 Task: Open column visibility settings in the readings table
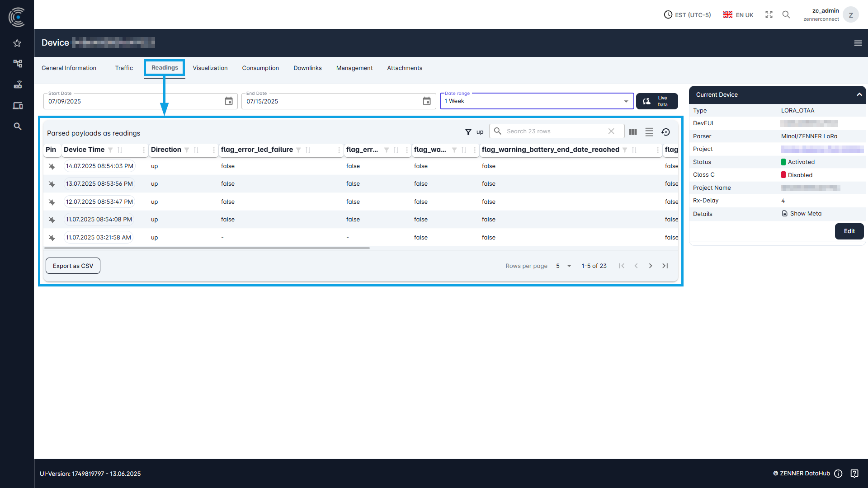click(632, 131)
